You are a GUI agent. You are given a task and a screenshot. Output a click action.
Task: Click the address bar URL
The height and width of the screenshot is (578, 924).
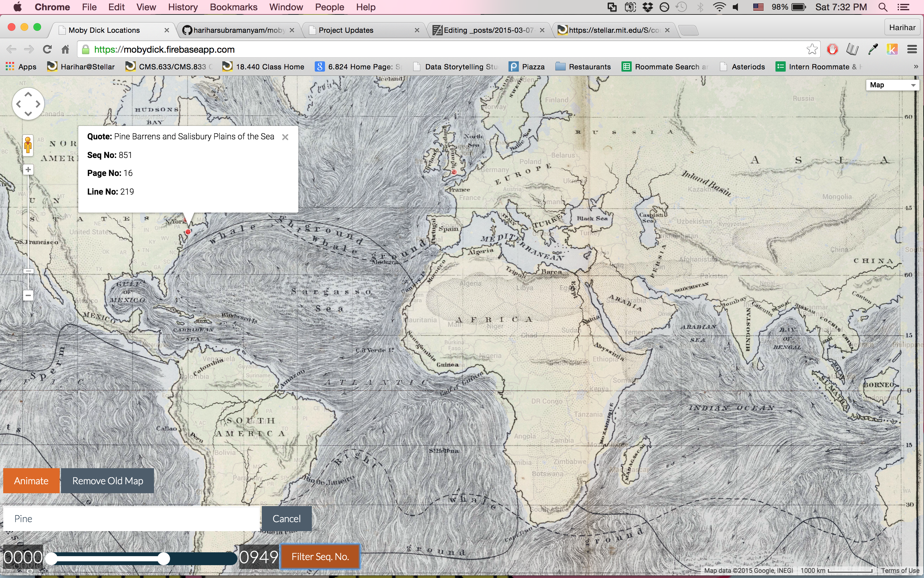click(x=164, y=50)
